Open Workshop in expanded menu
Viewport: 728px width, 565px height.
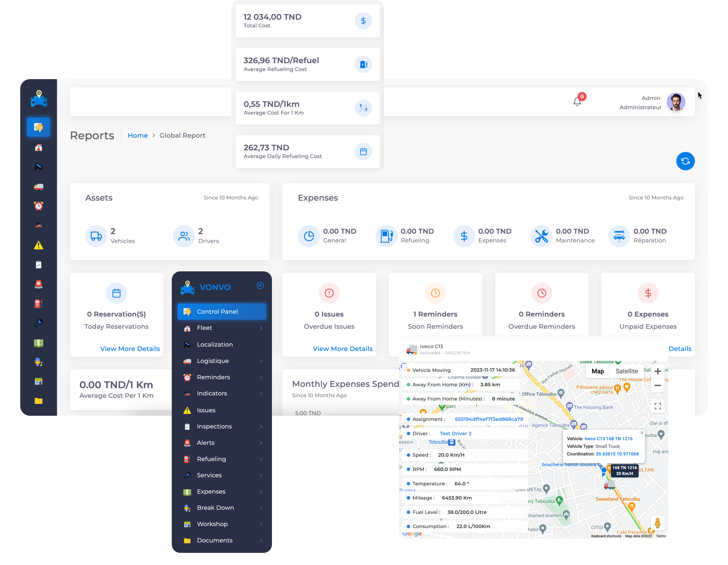[222, 524]
